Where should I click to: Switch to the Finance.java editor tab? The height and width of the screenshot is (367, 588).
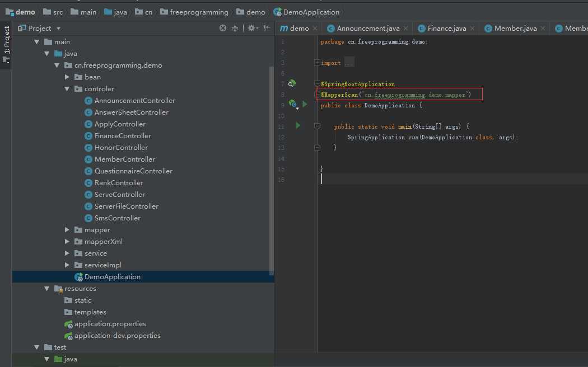[x=446, y=29]
